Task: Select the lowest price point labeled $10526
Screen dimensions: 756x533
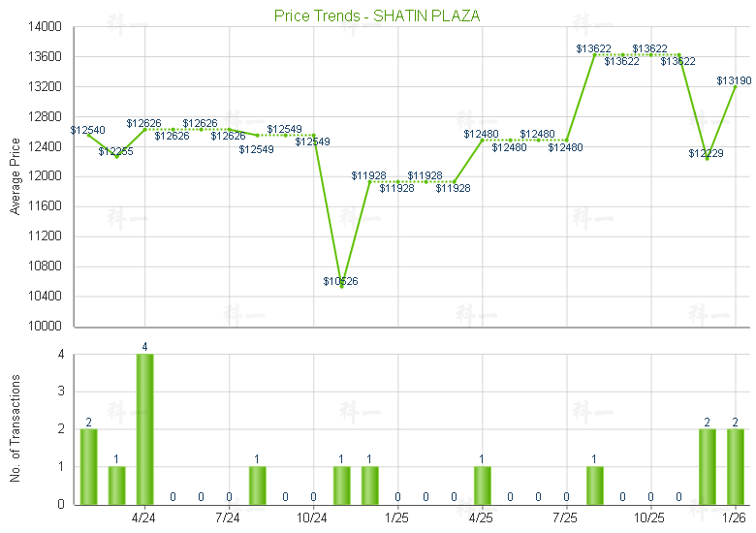Action: point(341,286)
